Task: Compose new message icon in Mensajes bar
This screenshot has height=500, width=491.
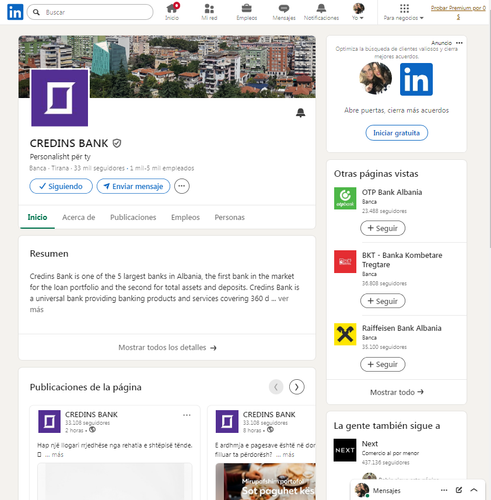Action: [x=459, y=490]
